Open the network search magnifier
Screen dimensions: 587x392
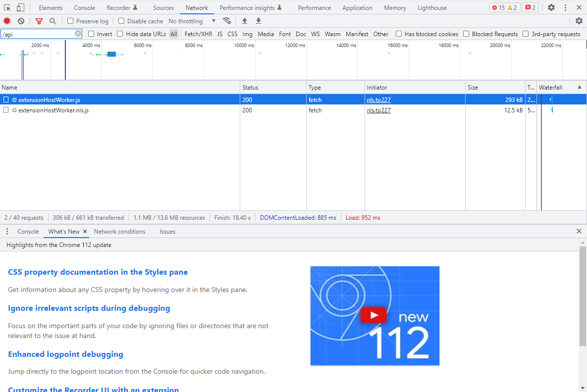[x=53, y=21]
